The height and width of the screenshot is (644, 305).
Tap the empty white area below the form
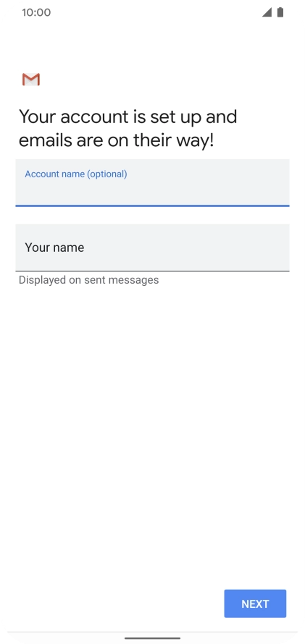(x=152, y=431)
